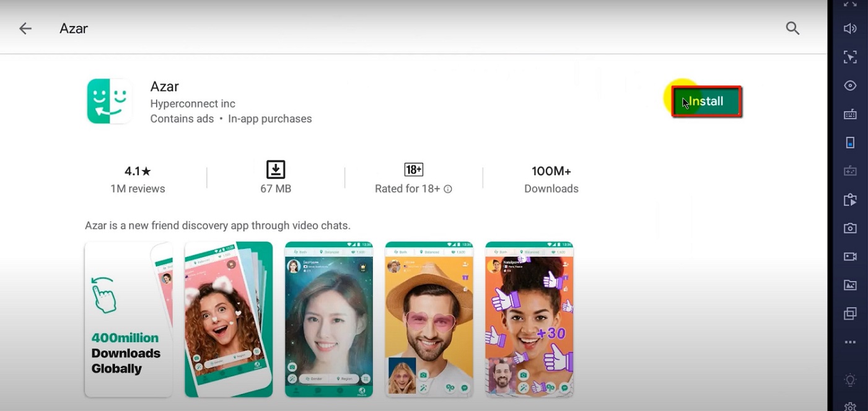Open screenshot of curly-haired woman with cat ears
Image resolution: width=868 pixels, height=411 pixels.
229,319
